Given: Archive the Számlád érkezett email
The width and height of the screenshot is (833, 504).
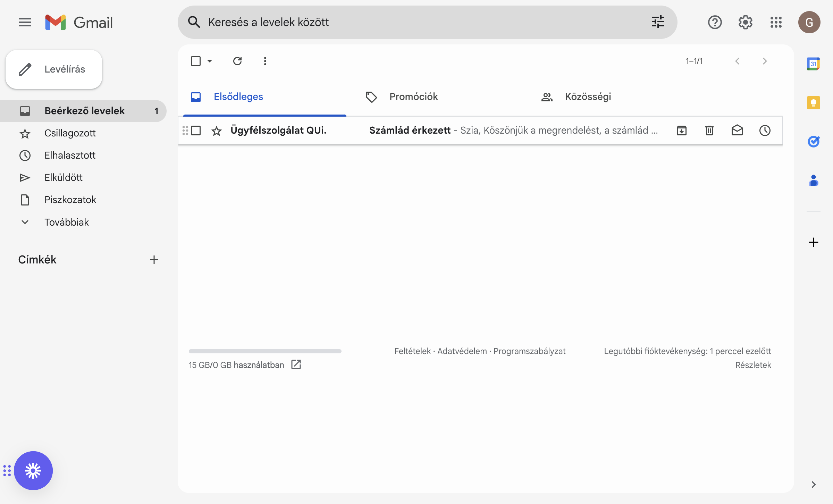Looking at the screenshot, I should click(x=682, y=131).
